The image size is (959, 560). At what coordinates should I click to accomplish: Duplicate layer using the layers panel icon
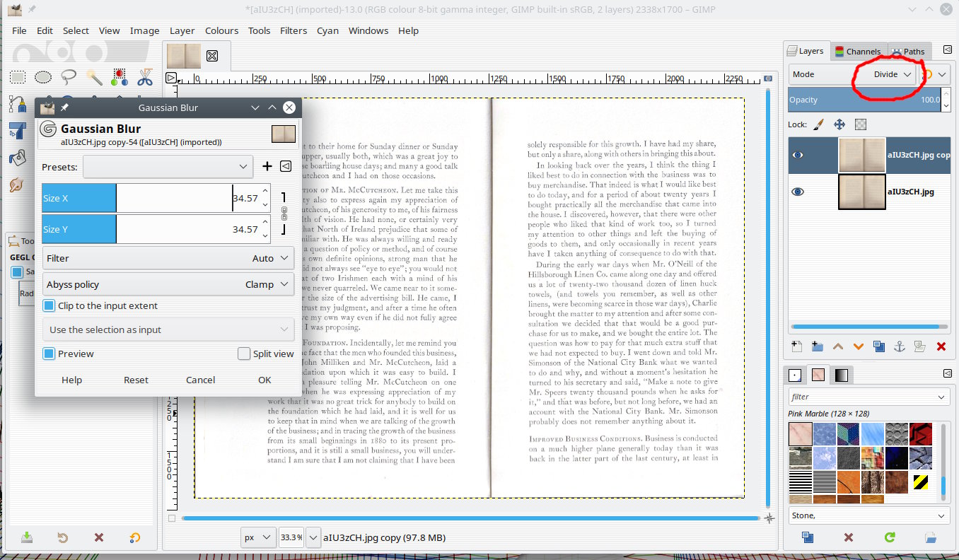click(879, 346)
